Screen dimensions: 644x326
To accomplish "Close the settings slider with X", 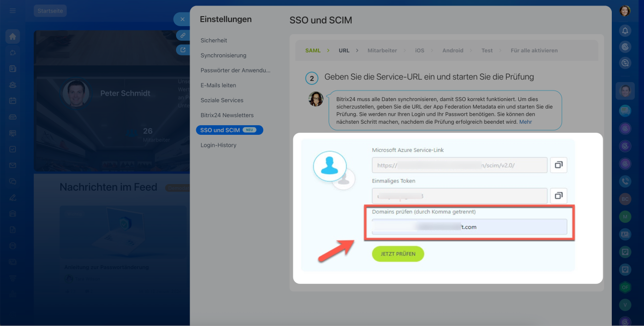I will (x=182, y=19).
